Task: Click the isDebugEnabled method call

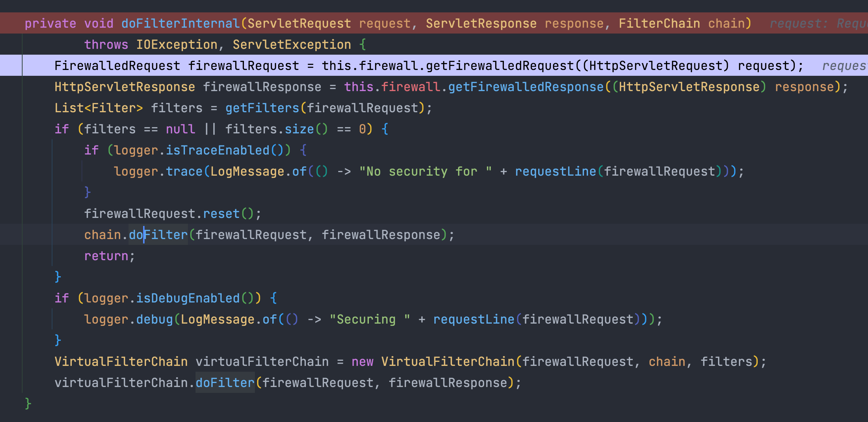Action: (x=188, y=298)
